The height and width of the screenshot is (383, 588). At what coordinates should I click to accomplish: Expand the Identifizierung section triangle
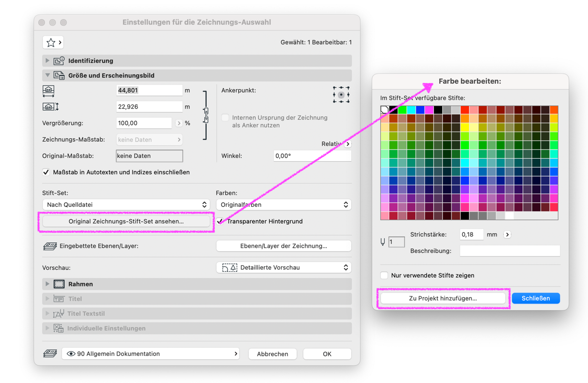47,61
